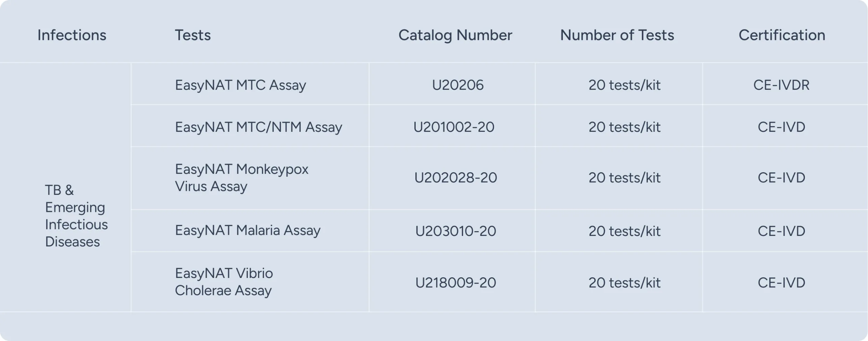Click CE-IVD certification for Vibrio Cholerae Assay

781,283
